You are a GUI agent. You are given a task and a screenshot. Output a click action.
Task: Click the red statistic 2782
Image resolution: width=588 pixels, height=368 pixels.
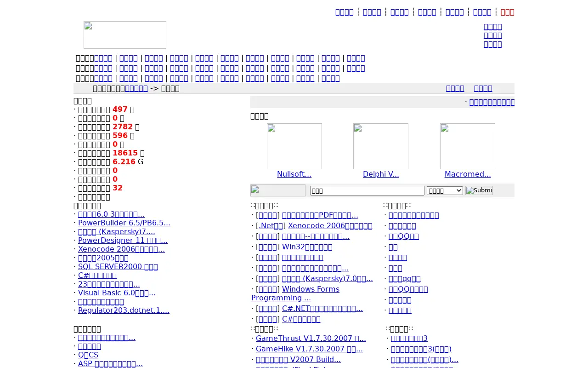click(123, 126)
